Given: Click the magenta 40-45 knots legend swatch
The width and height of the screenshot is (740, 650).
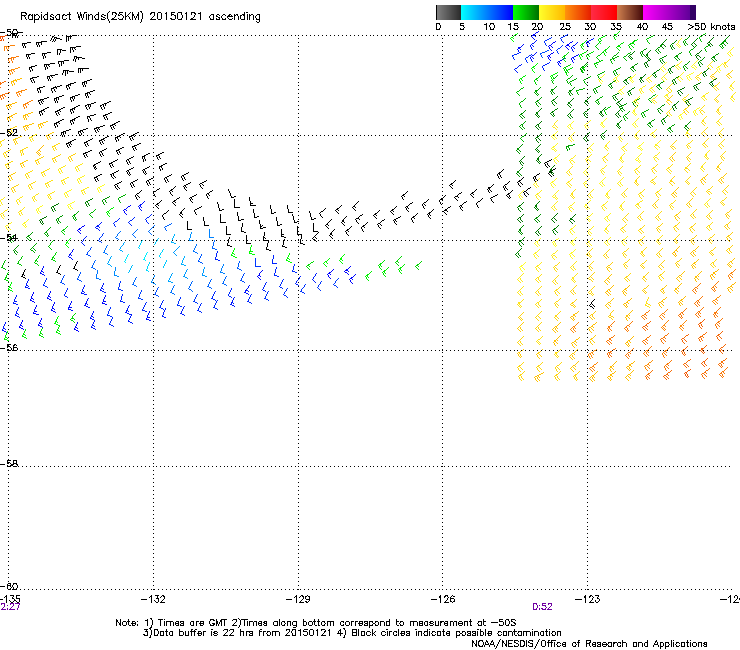Looking at the screenshot, I should tap(656, 12).
